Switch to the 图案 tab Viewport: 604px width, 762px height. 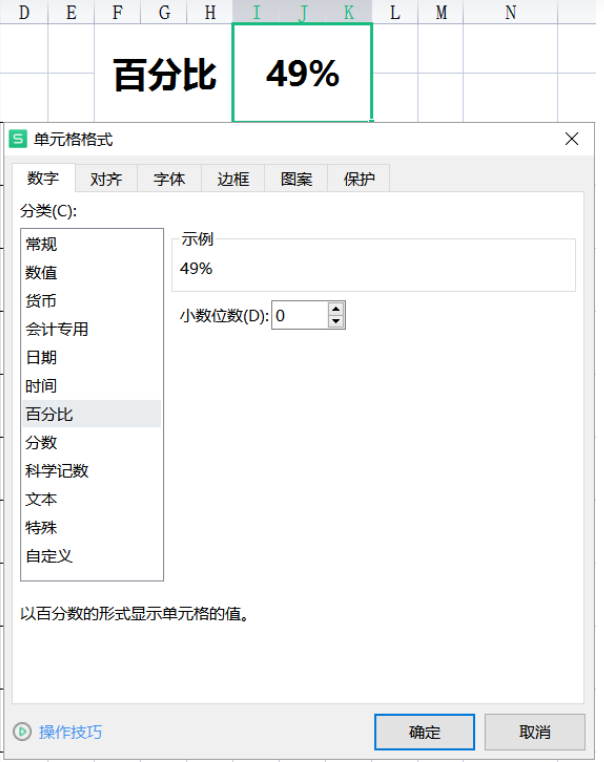click(x=296, y=179)
